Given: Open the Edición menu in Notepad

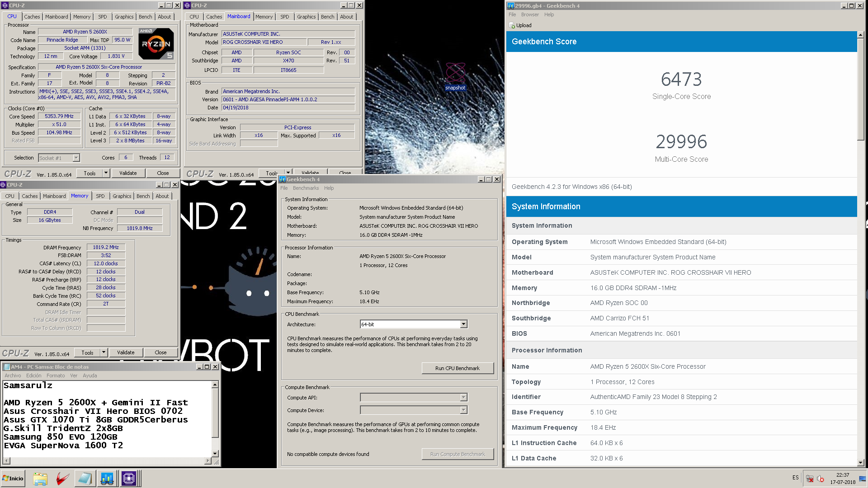Looking at the screenshot, I should [33, 375].
